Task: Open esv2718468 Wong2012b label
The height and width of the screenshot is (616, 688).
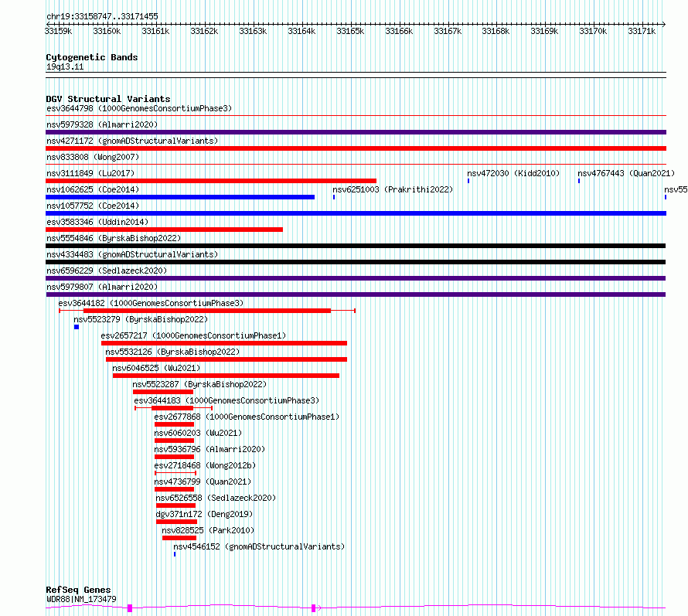Action: (205, 465)
